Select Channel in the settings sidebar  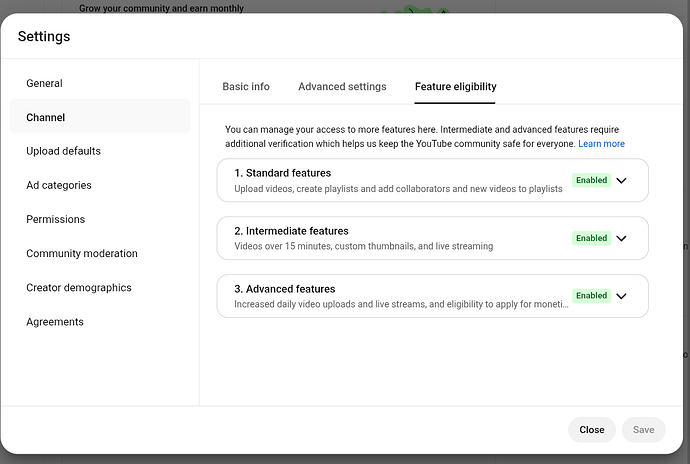click(100, 117)
